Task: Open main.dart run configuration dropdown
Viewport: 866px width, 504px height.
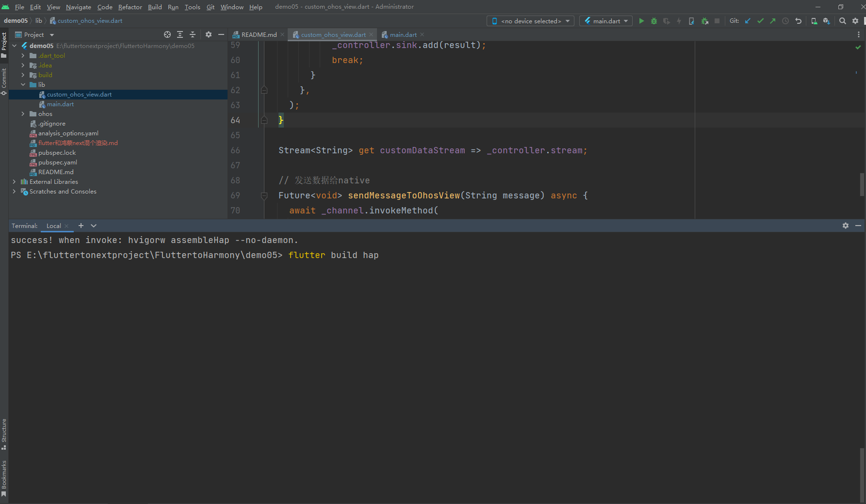Action: (x=606, y=21)
